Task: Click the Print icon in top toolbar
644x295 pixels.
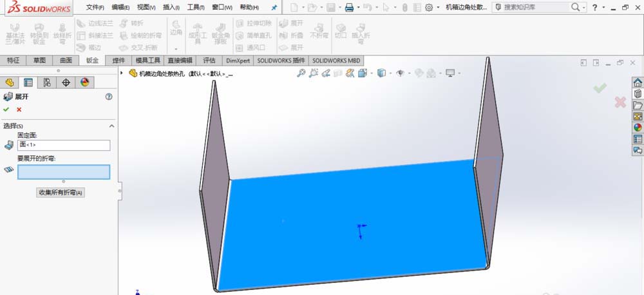Action: click(x=349, y=7)
